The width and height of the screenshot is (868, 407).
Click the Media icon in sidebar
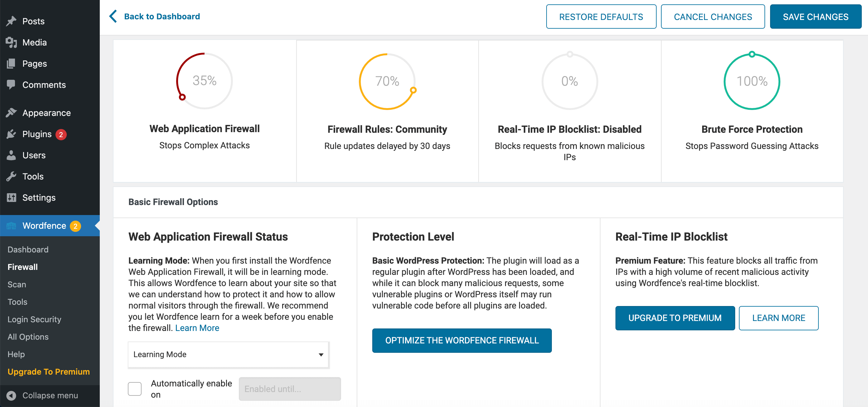[11, 42]
